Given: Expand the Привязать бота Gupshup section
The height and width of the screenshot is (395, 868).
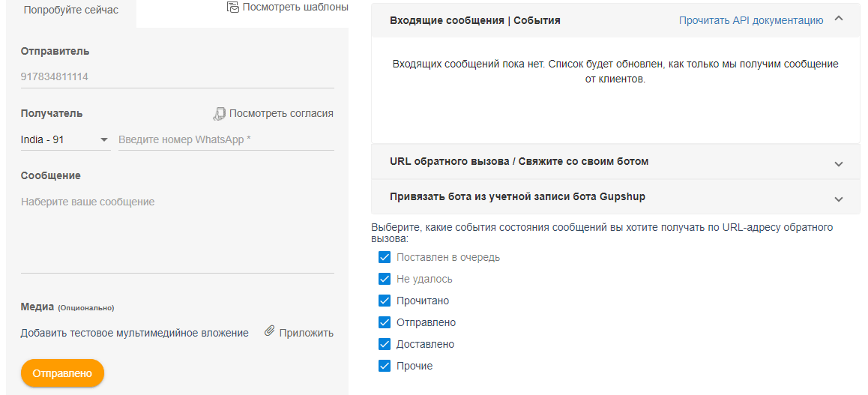Looking at the screenshot, I should pyautogui.click(x=839, y=199).
